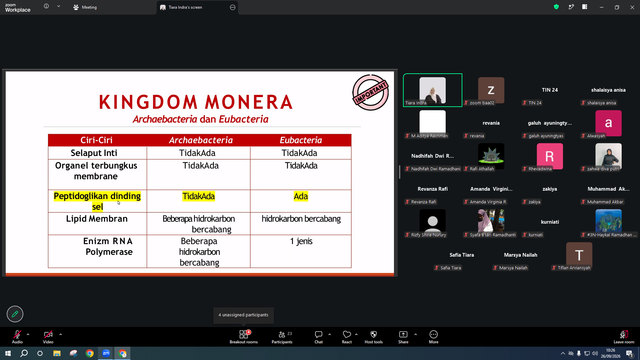Open audio options caret next to Audio
640x360 pixels.
[x=28, y=334]
